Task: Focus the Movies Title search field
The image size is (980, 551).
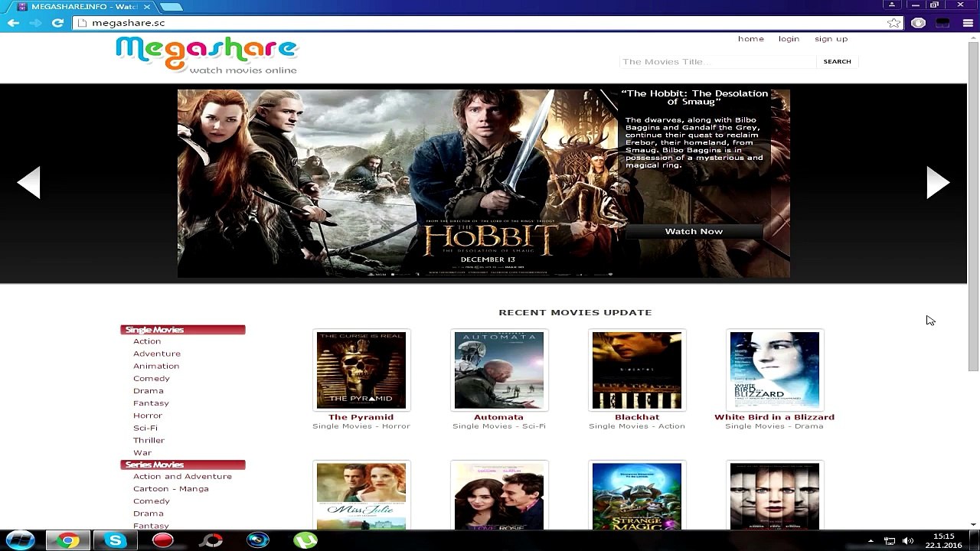Action: pos(717,61)
